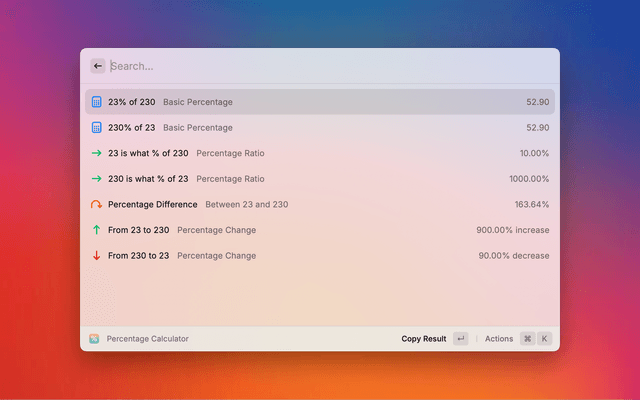This screenshot has width=640, height=400.
Task: Click the Return key shortcut badge
Action: [460, 339]
